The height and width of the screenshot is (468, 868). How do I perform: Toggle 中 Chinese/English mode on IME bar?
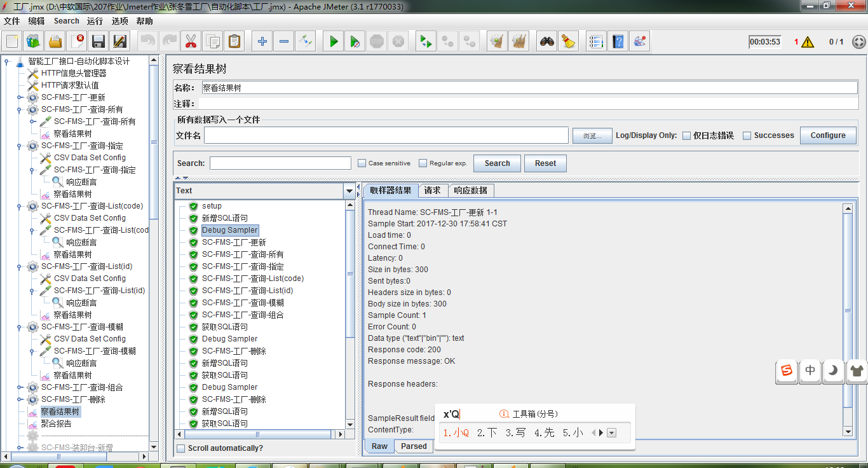(x=810, y=371)
